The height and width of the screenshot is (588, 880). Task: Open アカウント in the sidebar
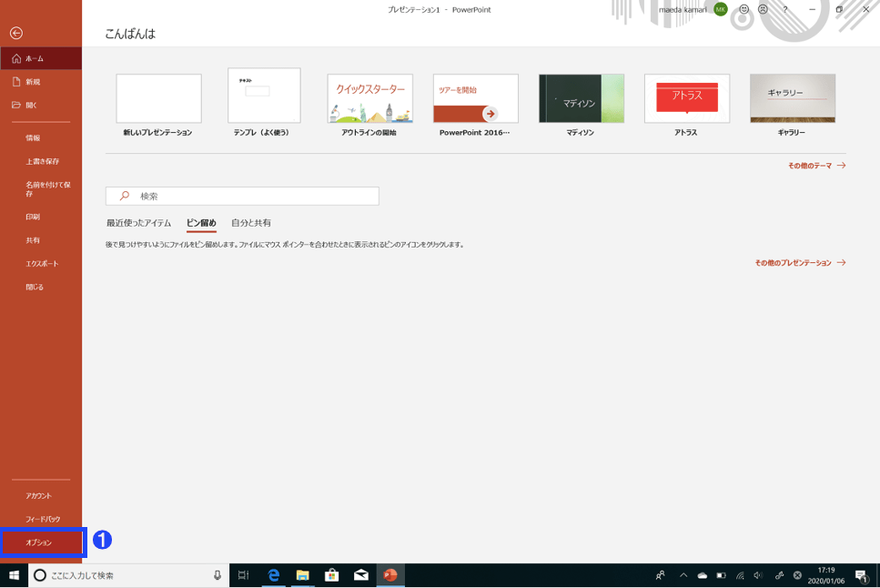[x=41, y=496]
